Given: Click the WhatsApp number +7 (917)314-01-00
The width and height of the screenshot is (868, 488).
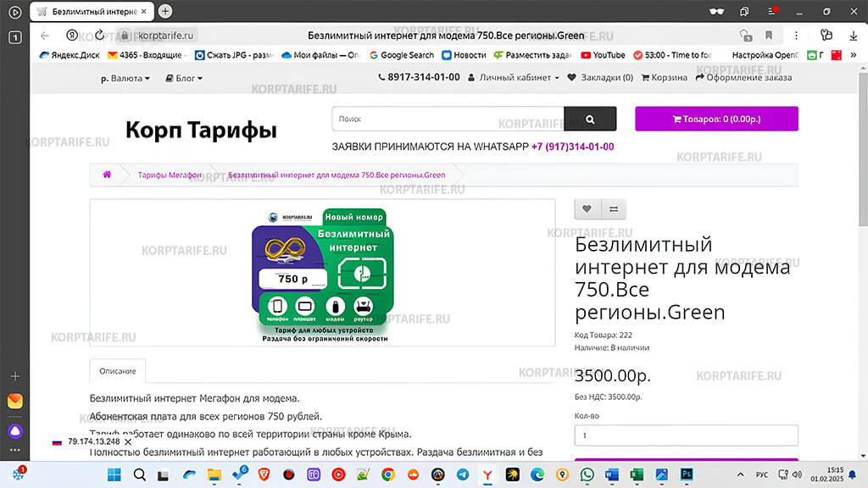Looking at the screenshot, I should pyautogui.click(x=572, y=147).
